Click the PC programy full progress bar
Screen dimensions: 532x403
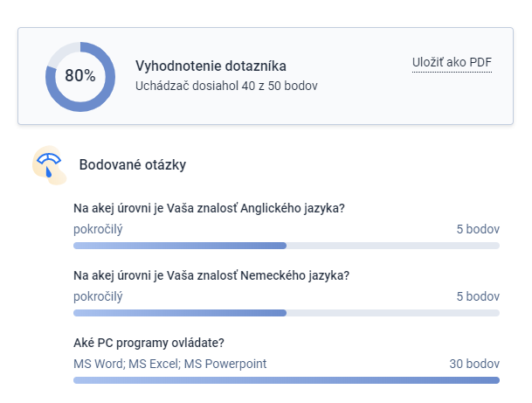click(287, 380)
